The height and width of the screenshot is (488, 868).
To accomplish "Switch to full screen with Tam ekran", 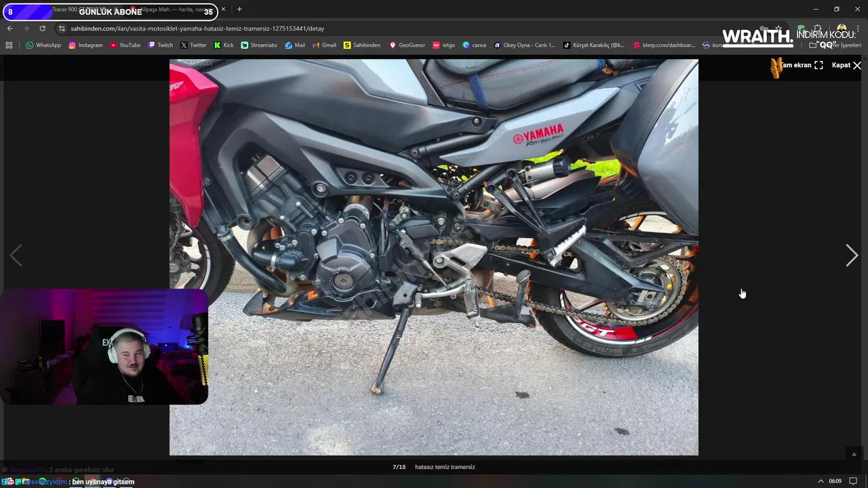I will click(802, 65).
